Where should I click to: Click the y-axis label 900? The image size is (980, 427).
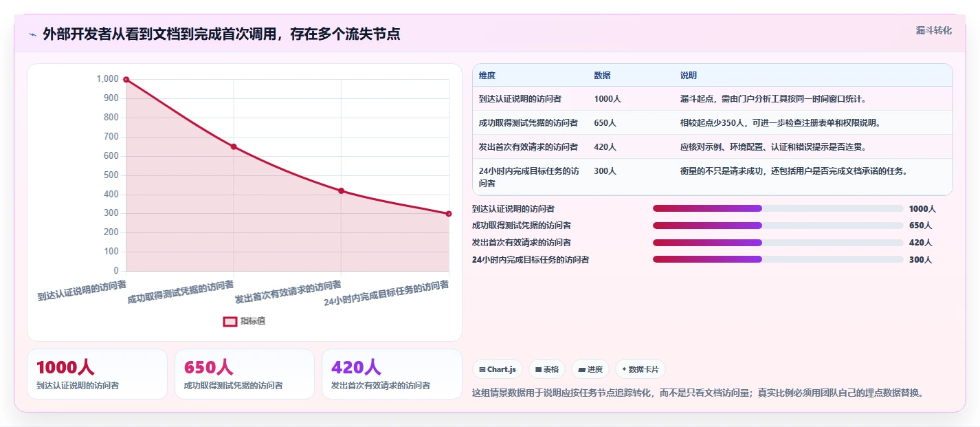pyautogui.click(x=111, y=98)
